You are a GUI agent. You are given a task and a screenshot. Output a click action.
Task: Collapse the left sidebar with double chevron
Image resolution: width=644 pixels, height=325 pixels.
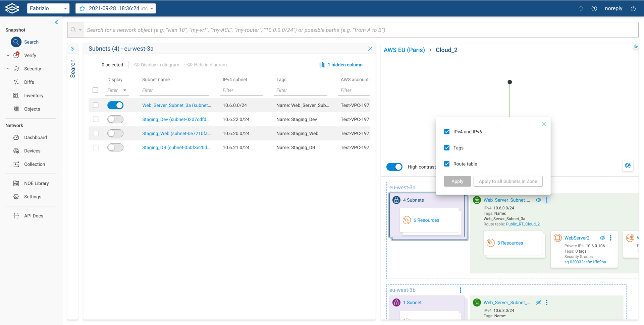pos(56,22)
